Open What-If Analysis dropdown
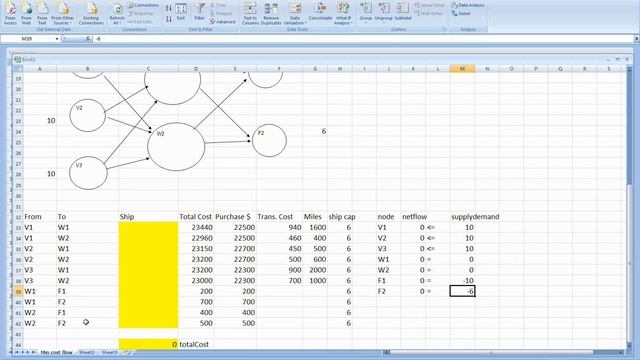This screenshot has width=640, height=360. coord(344,13)
